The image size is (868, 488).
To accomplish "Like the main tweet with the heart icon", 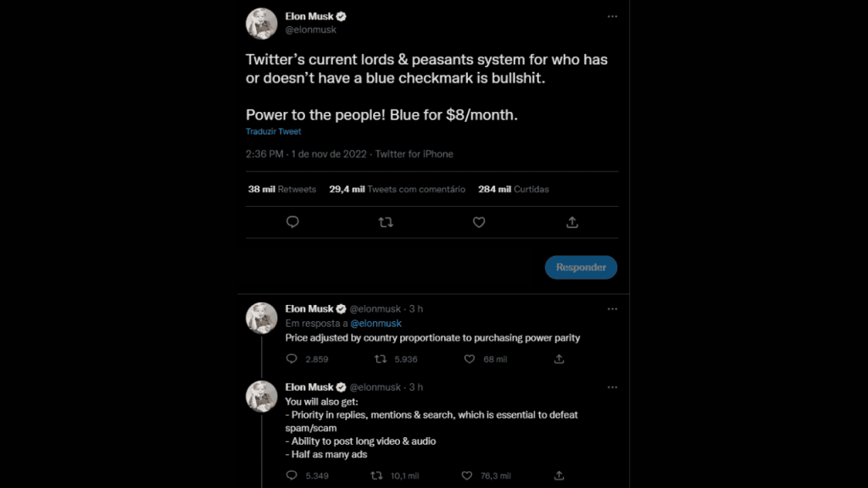I will (479, 221).
